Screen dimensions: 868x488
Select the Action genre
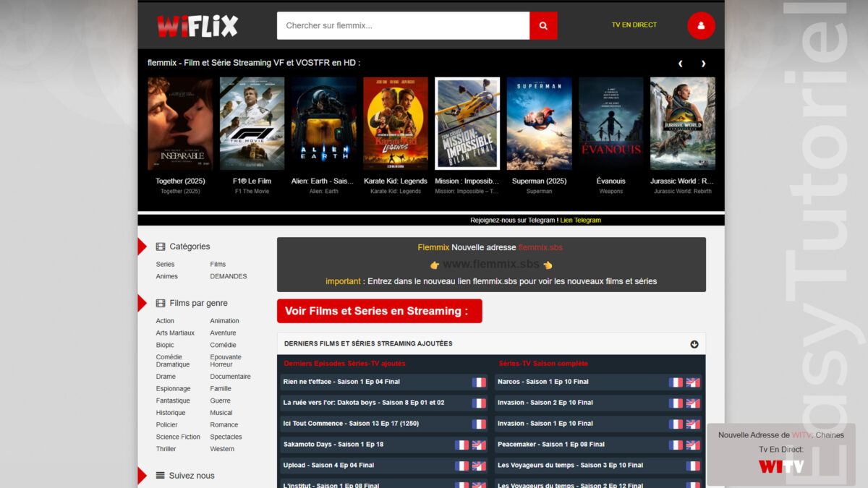[x=165, y=321]
